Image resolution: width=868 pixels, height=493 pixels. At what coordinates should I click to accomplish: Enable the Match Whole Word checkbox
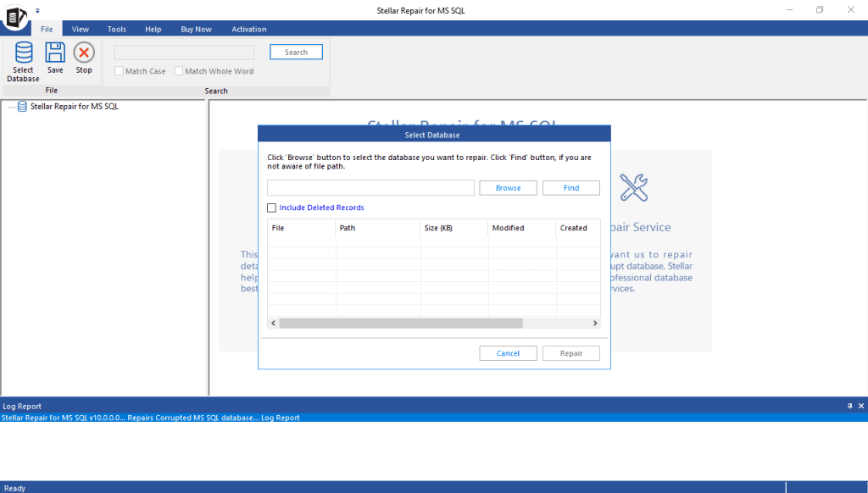pos(181,71)
